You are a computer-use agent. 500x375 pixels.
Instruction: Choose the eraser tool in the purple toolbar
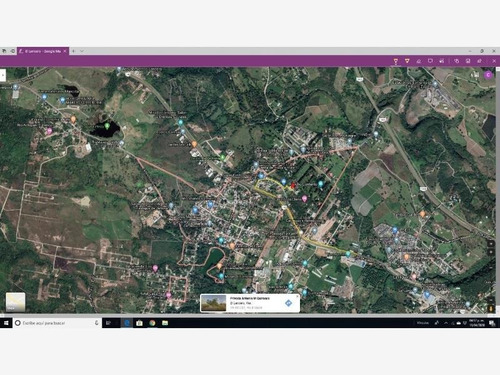coord(419,61)
